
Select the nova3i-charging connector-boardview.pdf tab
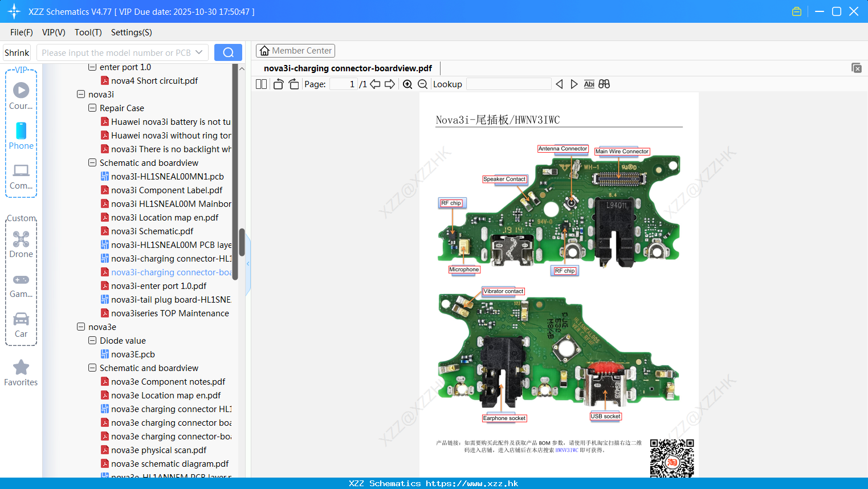click(x=348, y=68)
